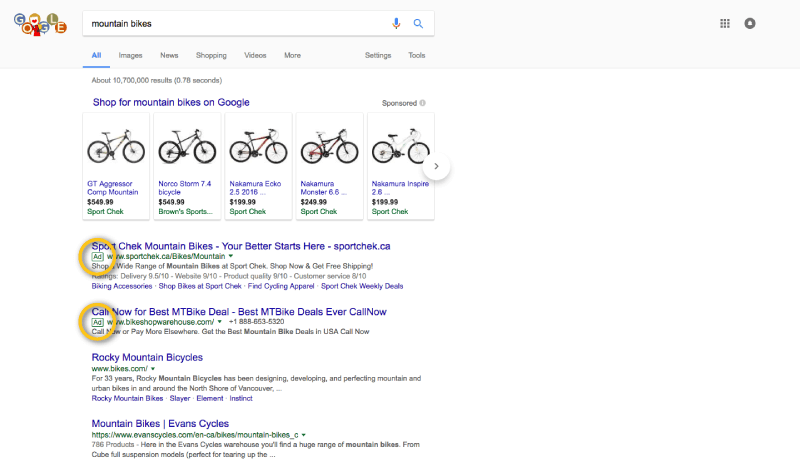
Task: Click the www.bikes.com/ green URL
Action: (119, 368)
